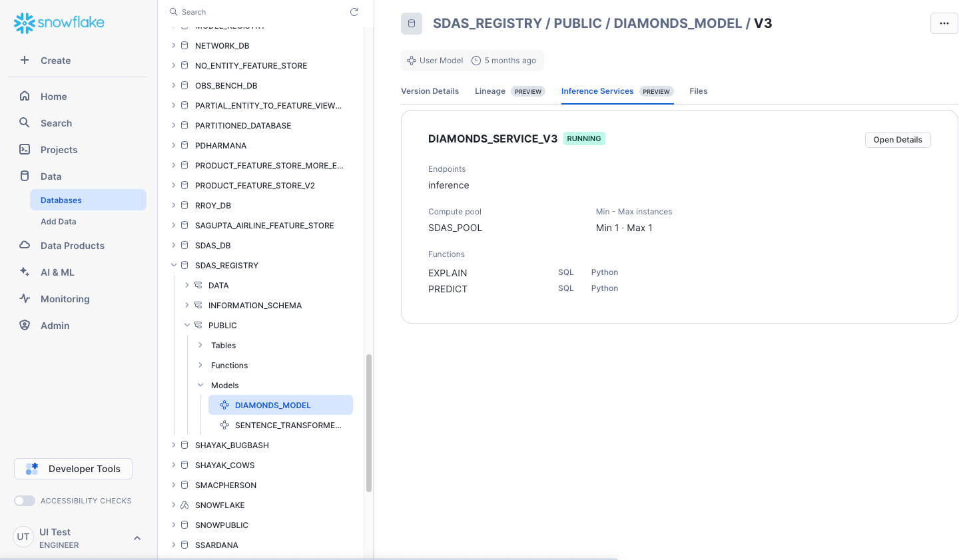Open Home from the sidebar
Image resolution: width=977 pixels, height=560 pixels.
53,97
